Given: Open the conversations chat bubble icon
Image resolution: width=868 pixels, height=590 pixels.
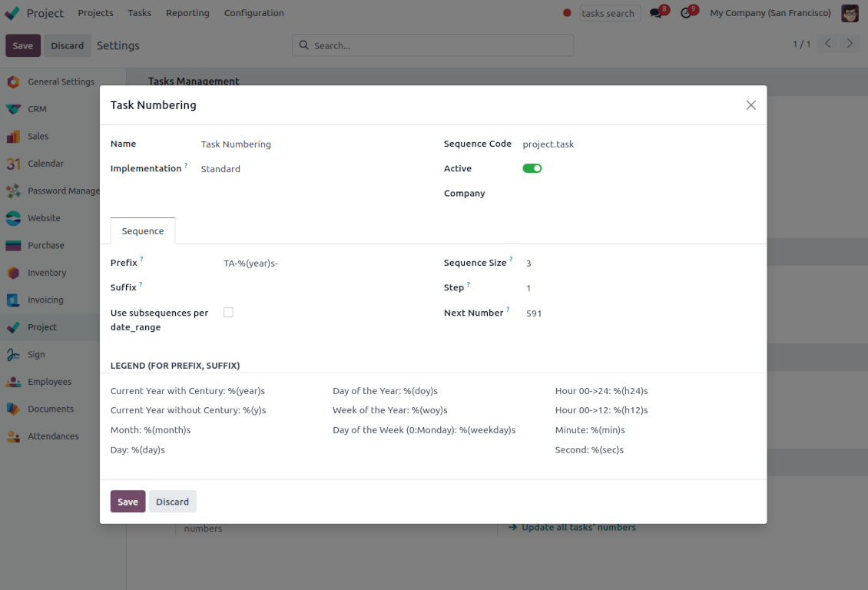Looking at the screenshot, I should tap(657, 13).
